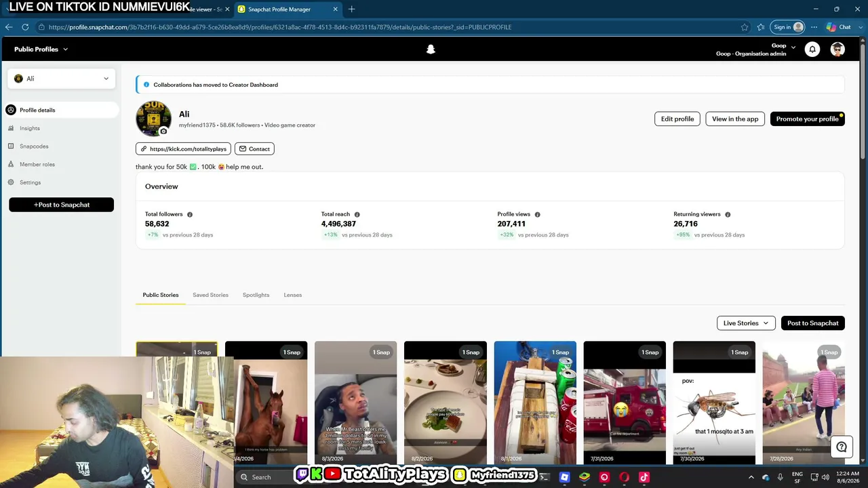Click the camera icon on Ali's profile picture
Image resolution: width=868 pixels, height=488 pixels.
(163, 131)
